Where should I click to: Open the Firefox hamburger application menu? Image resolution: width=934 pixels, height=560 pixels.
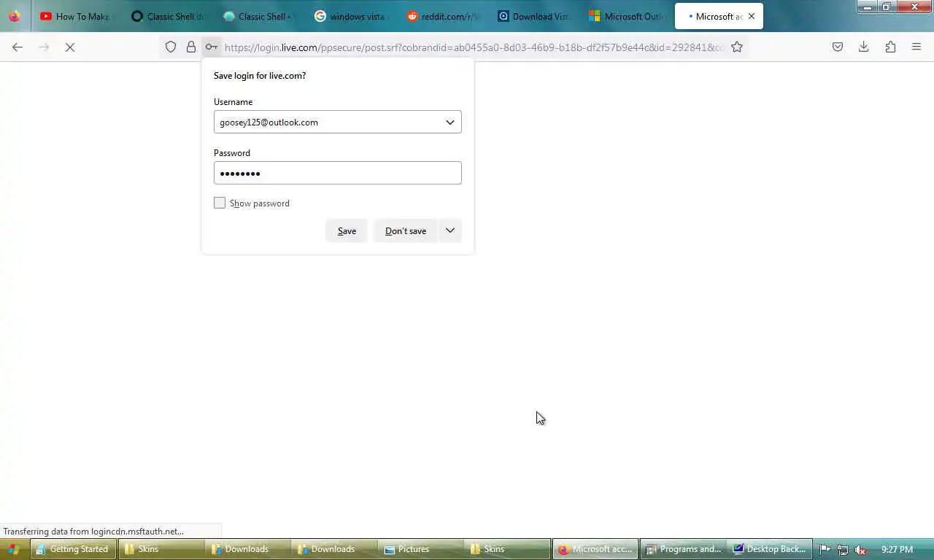coord(916,47)
